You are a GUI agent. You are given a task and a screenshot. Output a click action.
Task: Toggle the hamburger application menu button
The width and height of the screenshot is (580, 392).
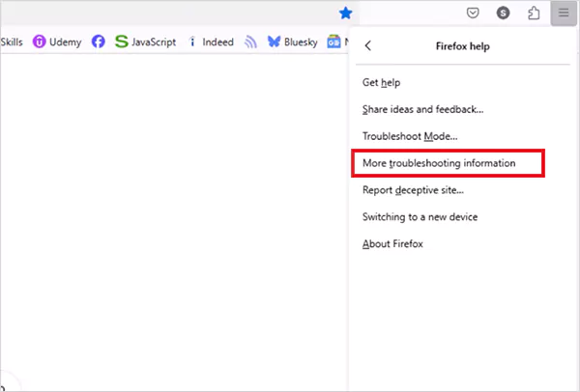564,14
